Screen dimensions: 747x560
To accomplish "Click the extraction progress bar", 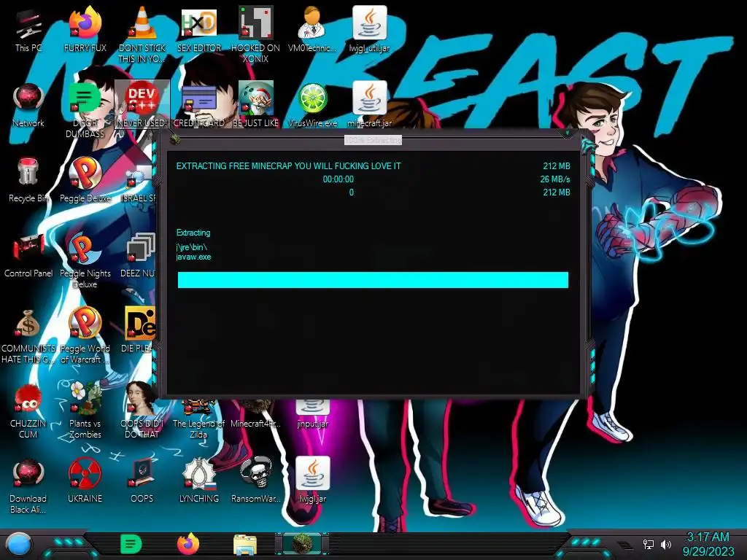I will click(373, 280).
